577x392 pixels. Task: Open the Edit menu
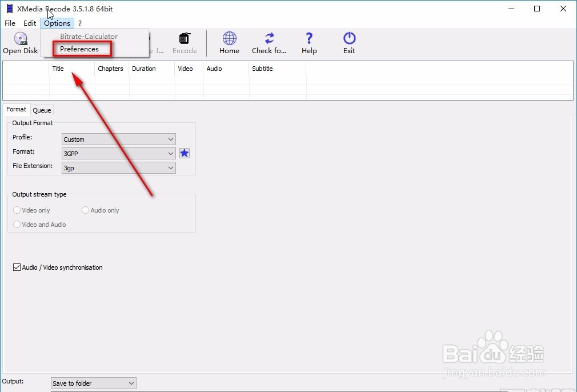pos(30,23)
